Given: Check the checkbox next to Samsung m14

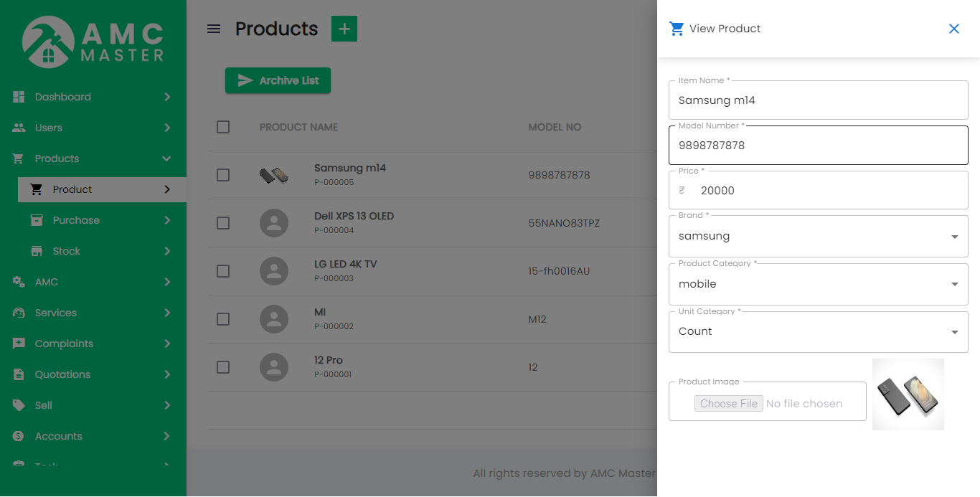Looking at the screenshot, I should [222, 174].
